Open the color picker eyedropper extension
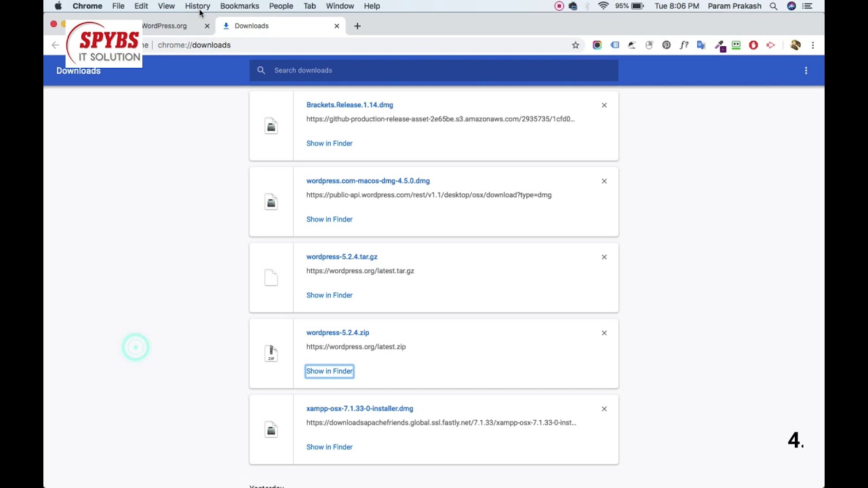The width and height of the screenshot is (868, 488). tap(719, 45)
